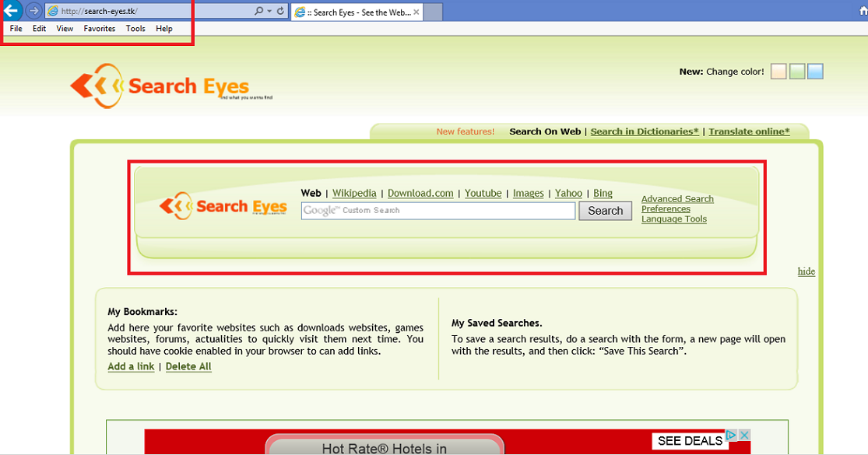Open the View menu

[65, 29]
